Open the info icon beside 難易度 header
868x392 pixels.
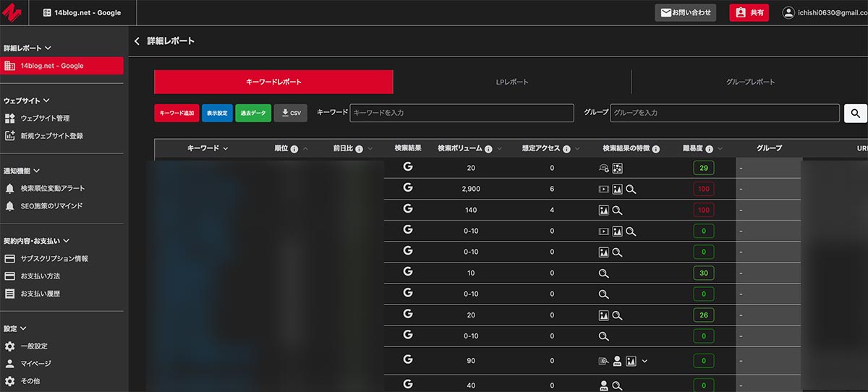pos(710,149)
